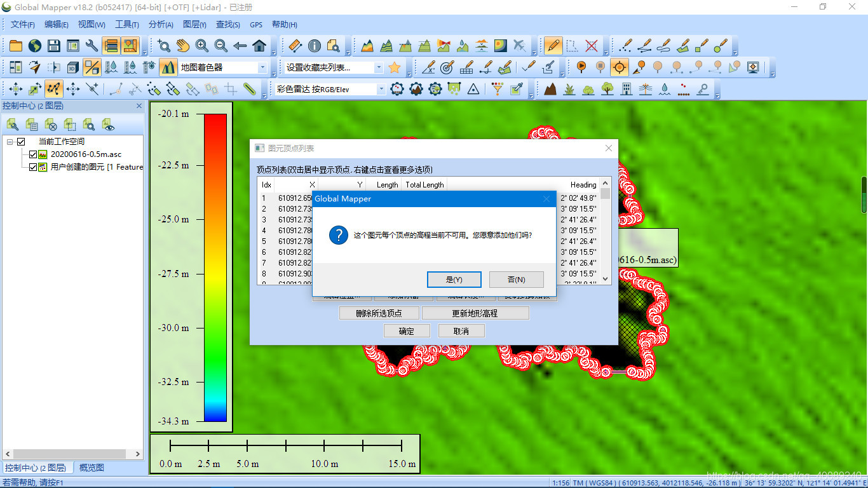Open the 帮助(H) menu
The height and width of the screenshot is (488, 868).
(x=285, y=25)
